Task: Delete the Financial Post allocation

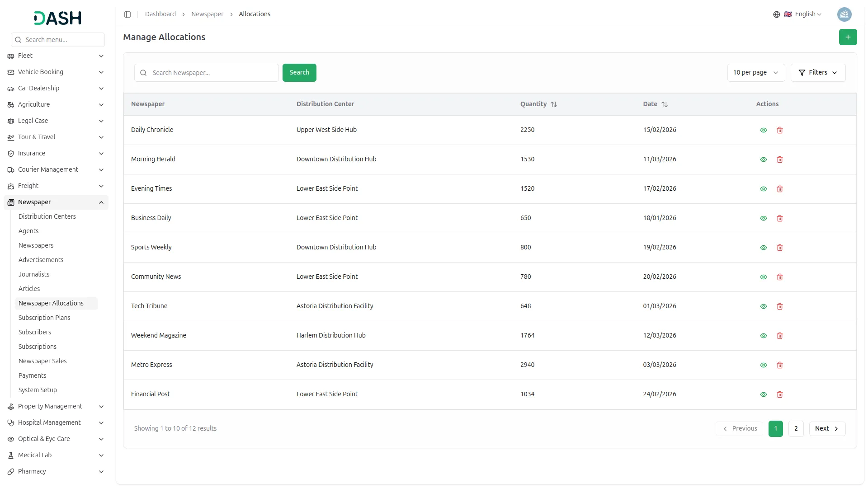Action: click(779, 394)
